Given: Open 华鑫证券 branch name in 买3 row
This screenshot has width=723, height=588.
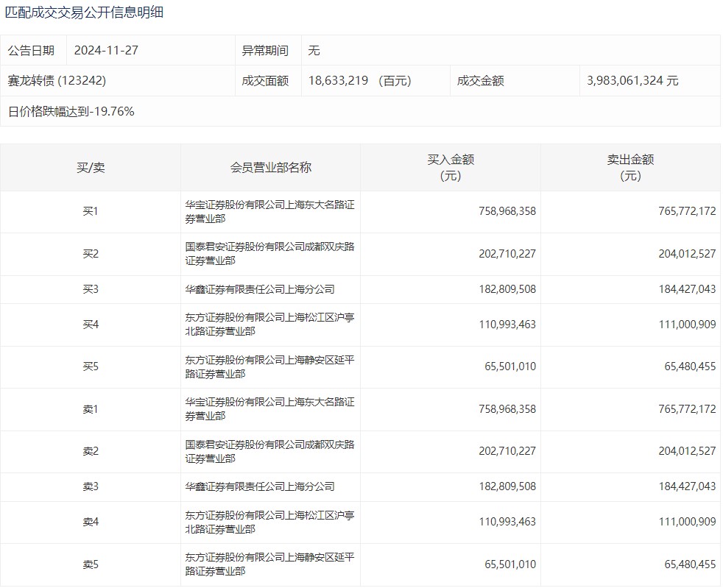Looking at the screenshot, I should (260, 289).
